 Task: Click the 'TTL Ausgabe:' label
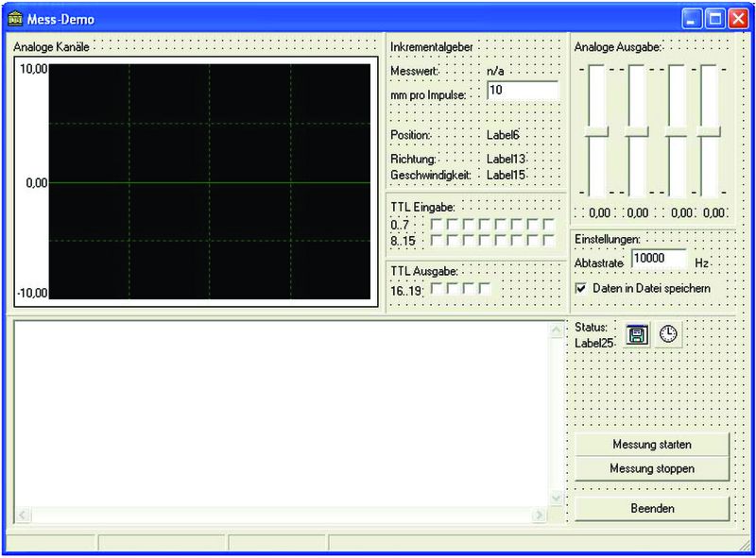click(x=424, y=271)
